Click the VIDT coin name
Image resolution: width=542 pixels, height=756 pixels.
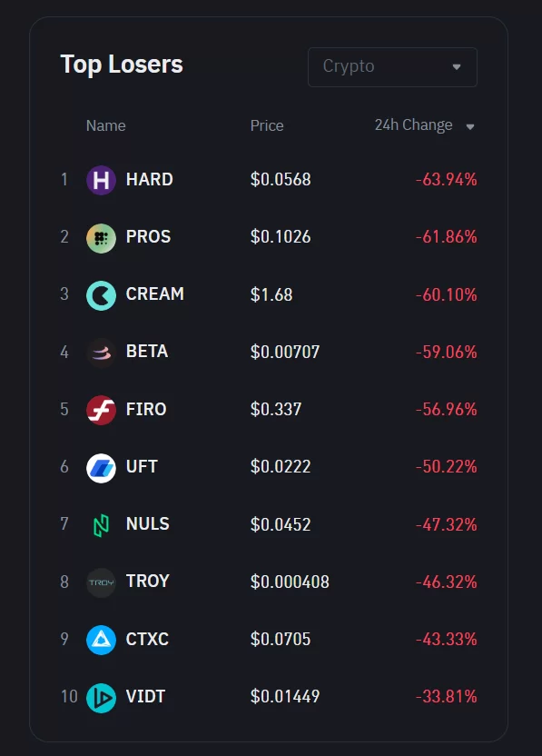click(145, 696)
